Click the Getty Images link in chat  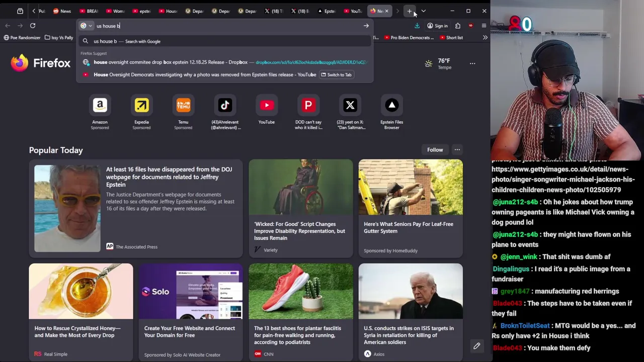point(563,179)
